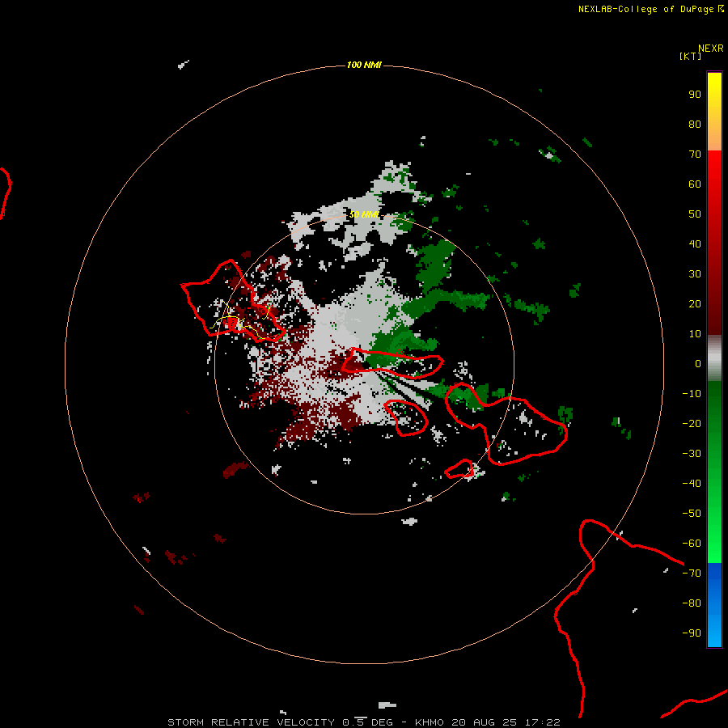Click the 40 value on the velocity scale
This screenshot has height=728, width=728.
coord(695,243)
